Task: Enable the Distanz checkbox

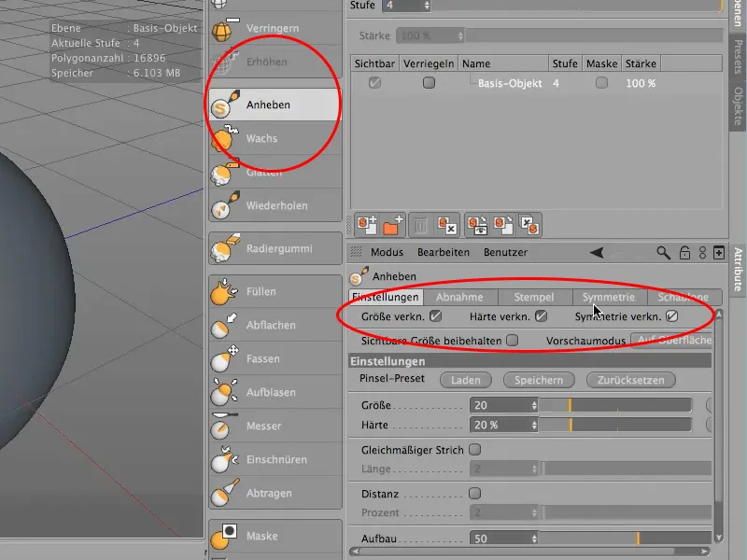Action: coord(475,494)
